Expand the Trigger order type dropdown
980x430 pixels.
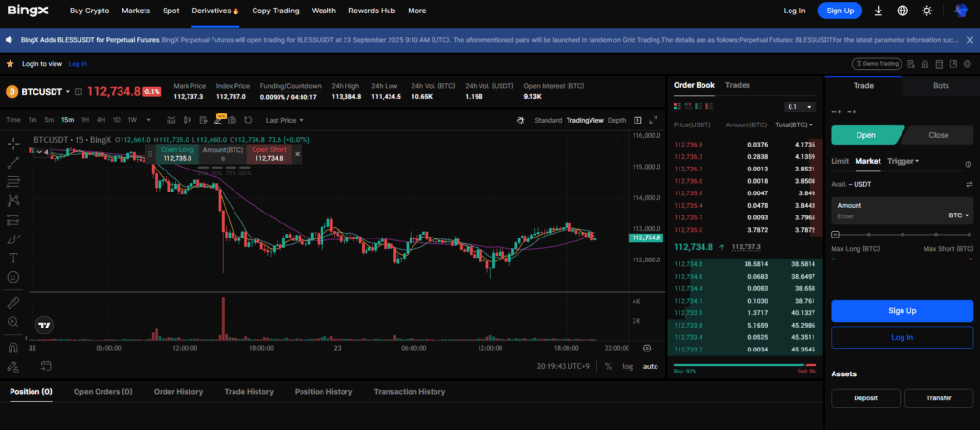(903, 161)
